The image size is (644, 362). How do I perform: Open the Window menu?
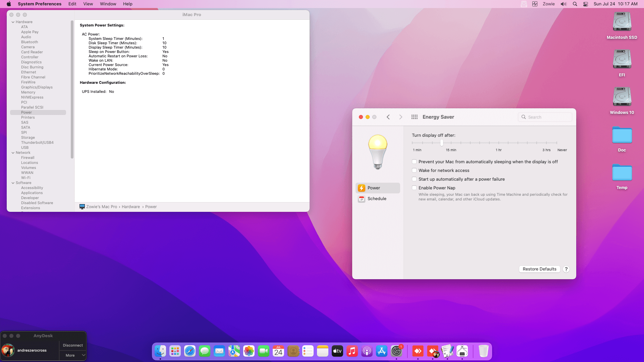(x=108, y=4)
